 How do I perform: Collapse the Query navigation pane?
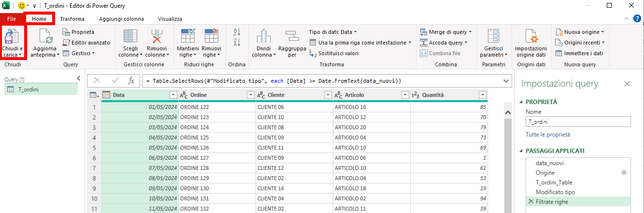tap(79, 78)
